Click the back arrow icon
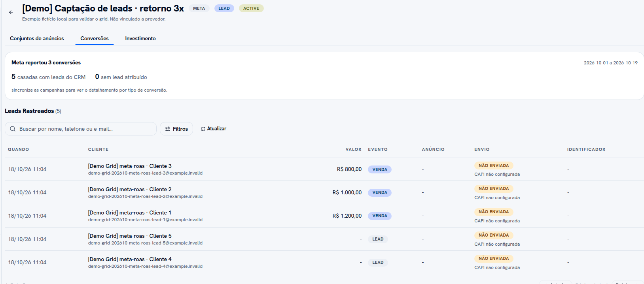 tap(11, 12)
